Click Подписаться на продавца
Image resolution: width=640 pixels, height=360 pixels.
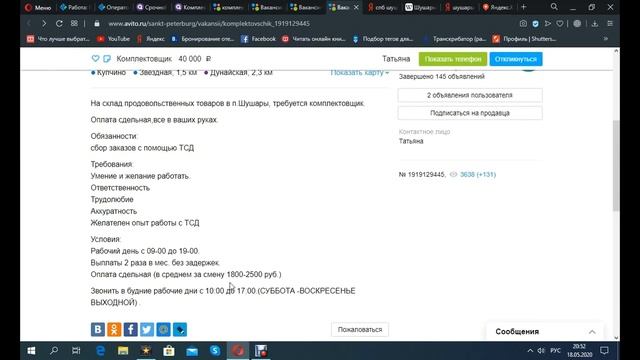coord(470,113)
